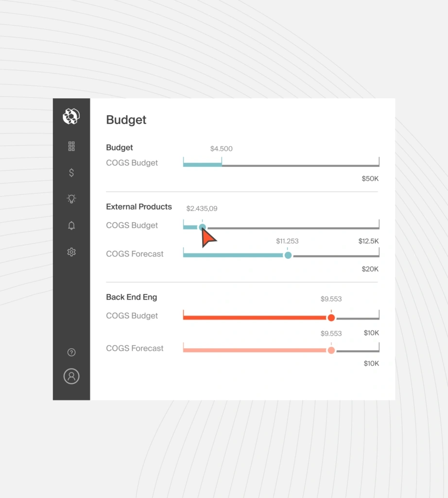Click the $11.253 forecast value label
The height and width of the screenshot is (498, 448).
click(x=287, y=241)
